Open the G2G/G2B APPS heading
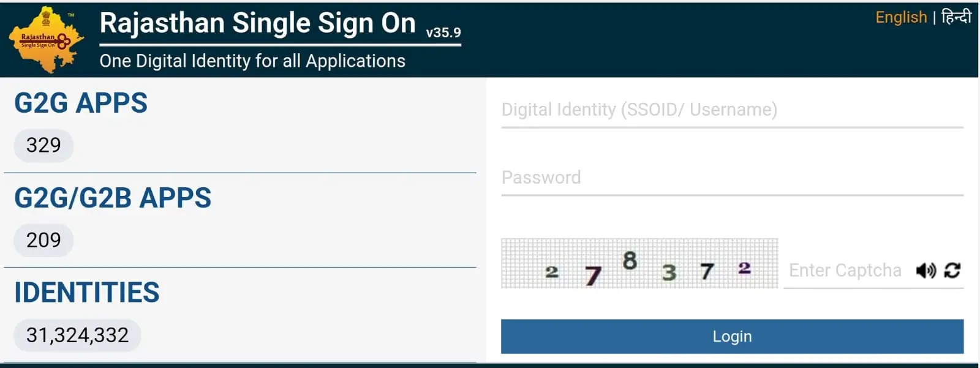980x368 pixels. click(x=113, y=198)
